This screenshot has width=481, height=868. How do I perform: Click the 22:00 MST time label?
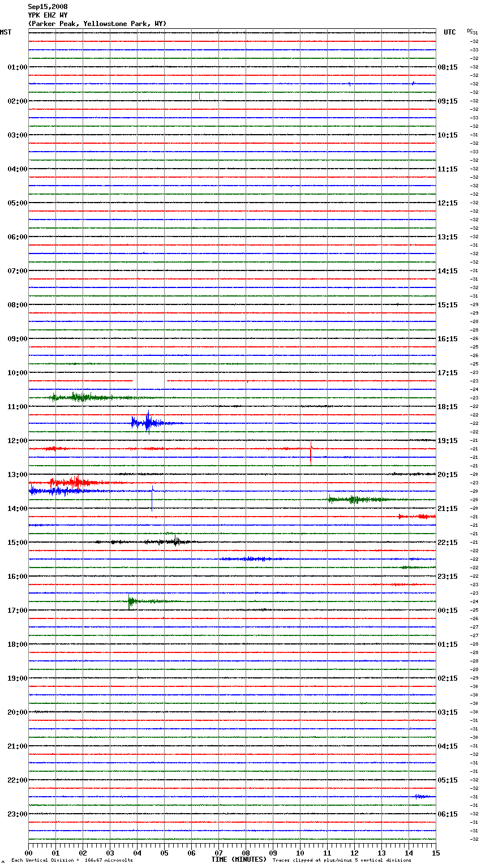pos(17,780)
